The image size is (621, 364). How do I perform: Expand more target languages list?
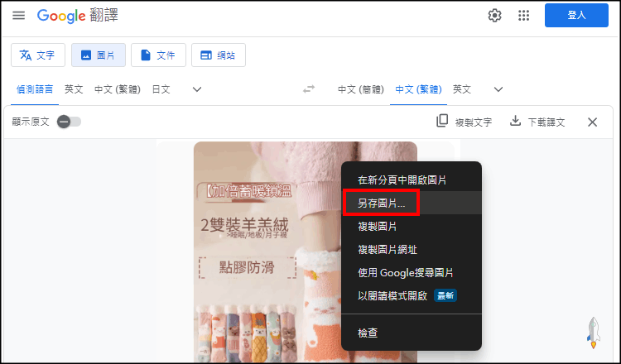(x=498, y=89)
